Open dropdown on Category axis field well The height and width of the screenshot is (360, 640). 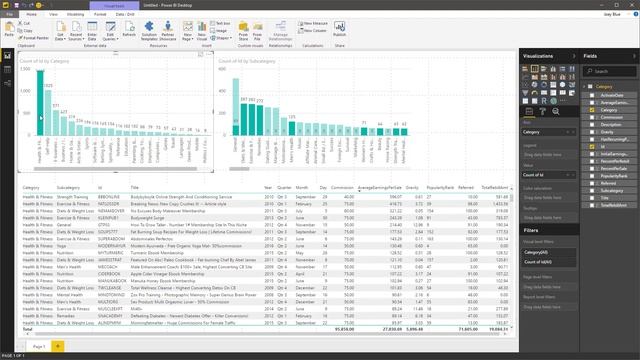tap(568, 132)
